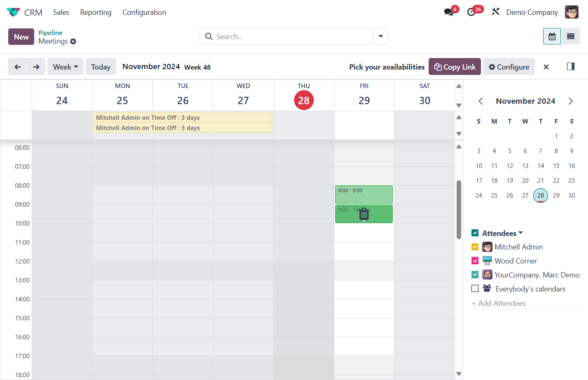Go to previous week with left arrow

(x=18, y=67)
